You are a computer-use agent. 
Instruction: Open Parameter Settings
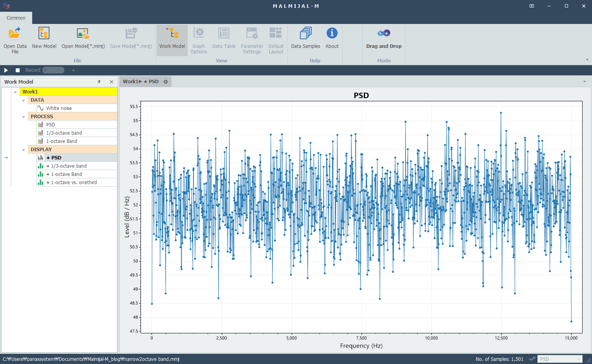click(x=252, y=40)
